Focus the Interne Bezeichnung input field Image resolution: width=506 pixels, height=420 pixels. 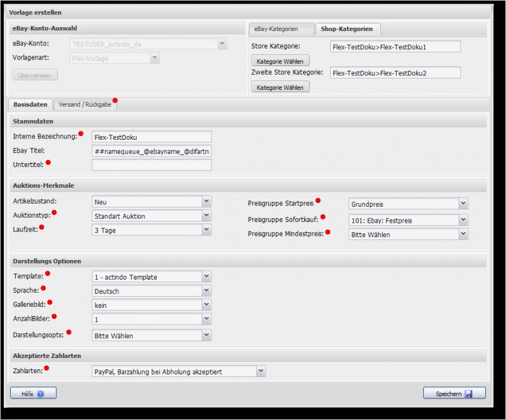tap(152, 137)
